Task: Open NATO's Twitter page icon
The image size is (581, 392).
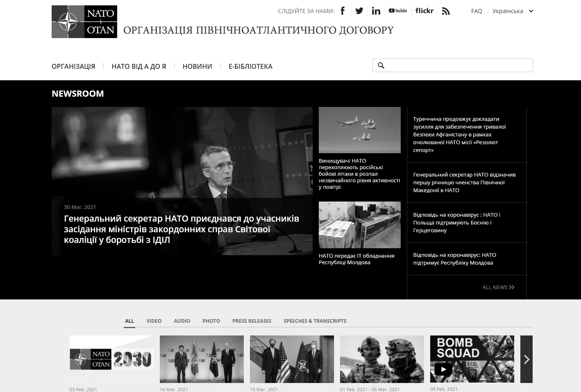Action: point(359,11)
